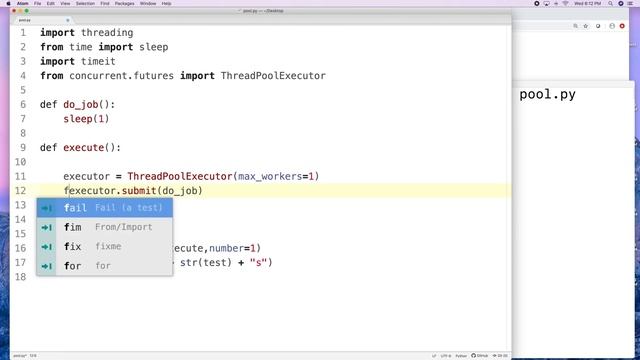This screenshot has height=360, width=640.
Task: Click 'submit' on line 12
Action: [x=139, y=191]
